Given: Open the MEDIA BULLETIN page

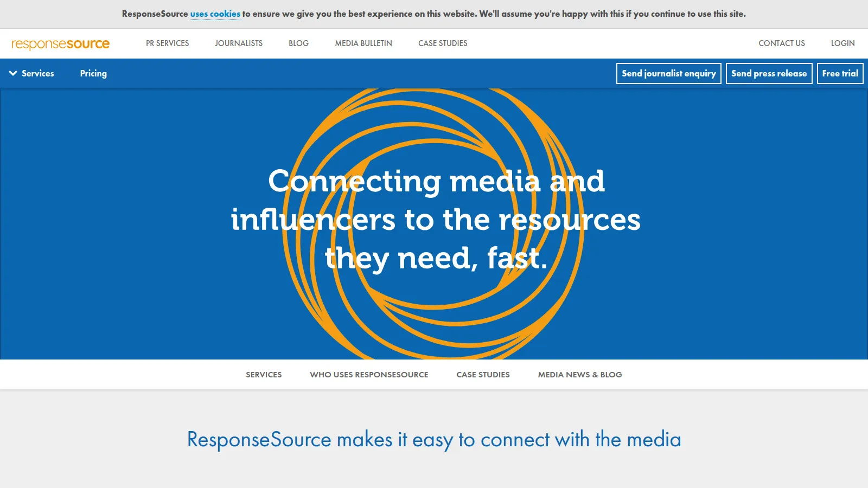Looking at the screenshot, I should (x=363, y=43).
